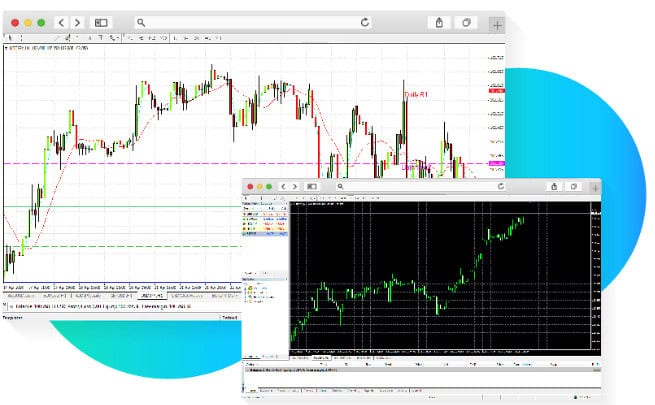Open the tab overview in the large browser window
Screen dimensions: 655x405
467,22
